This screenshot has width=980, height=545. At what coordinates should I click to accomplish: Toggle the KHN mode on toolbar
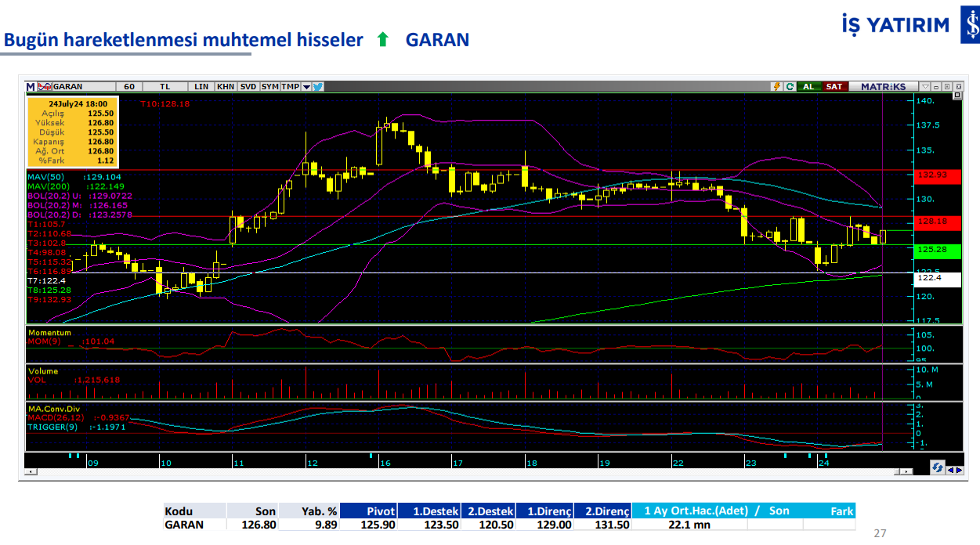pyautogui.click(x=226, y=86)
